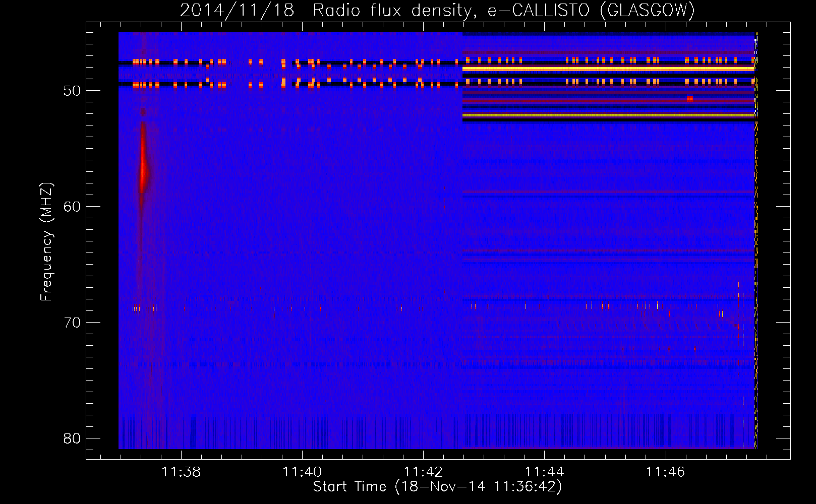Click the 11:40 time tick label
Image resolution: width=816 pixels, height=504 pixels.
click(x=302, y=472)
